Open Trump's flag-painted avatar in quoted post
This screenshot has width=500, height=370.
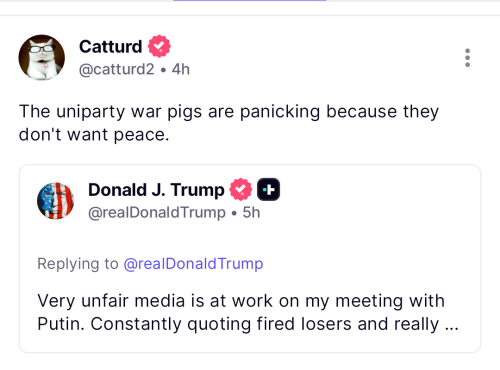55,201
